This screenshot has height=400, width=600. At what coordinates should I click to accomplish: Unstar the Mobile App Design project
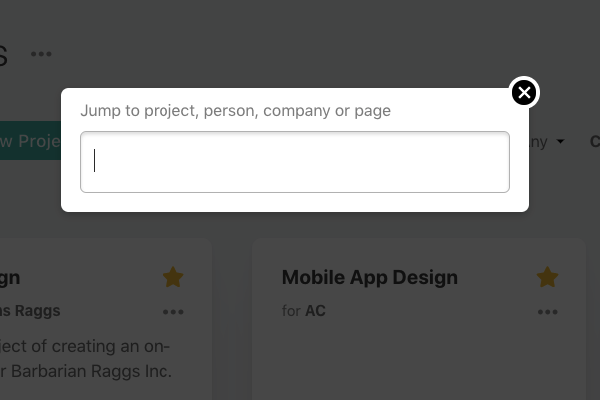tap(547, 277)
